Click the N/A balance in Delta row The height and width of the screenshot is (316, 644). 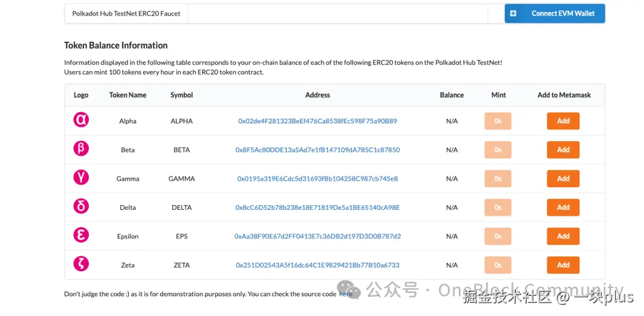[x=452, y=207]
